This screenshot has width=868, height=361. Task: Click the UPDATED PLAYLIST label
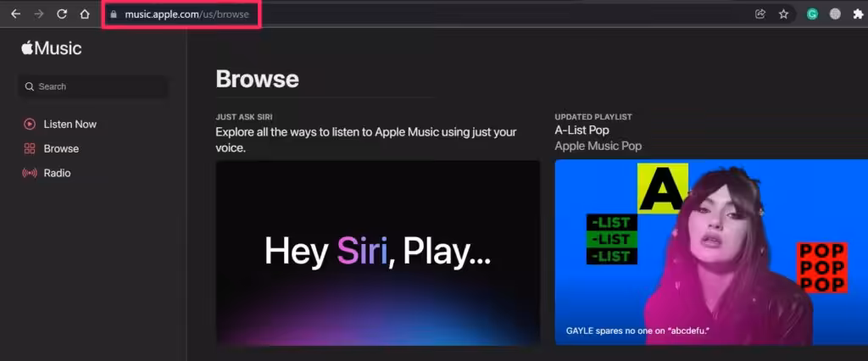[x=593, y=117]
